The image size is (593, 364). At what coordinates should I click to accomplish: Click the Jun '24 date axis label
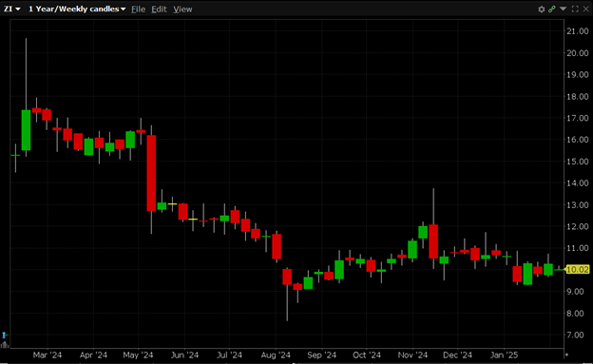pos(184,355)
